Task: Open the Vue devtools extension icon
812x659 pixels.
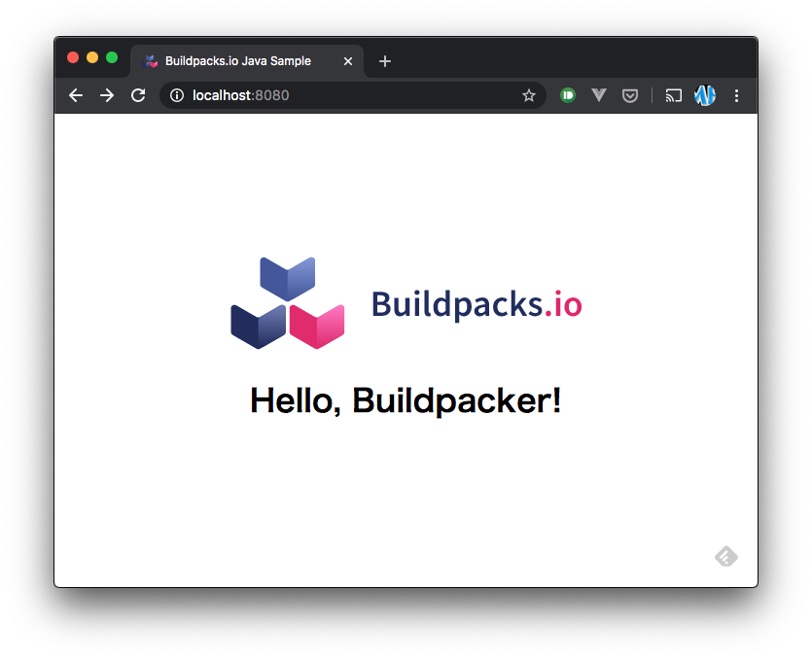Action: (x=599, y=94)
